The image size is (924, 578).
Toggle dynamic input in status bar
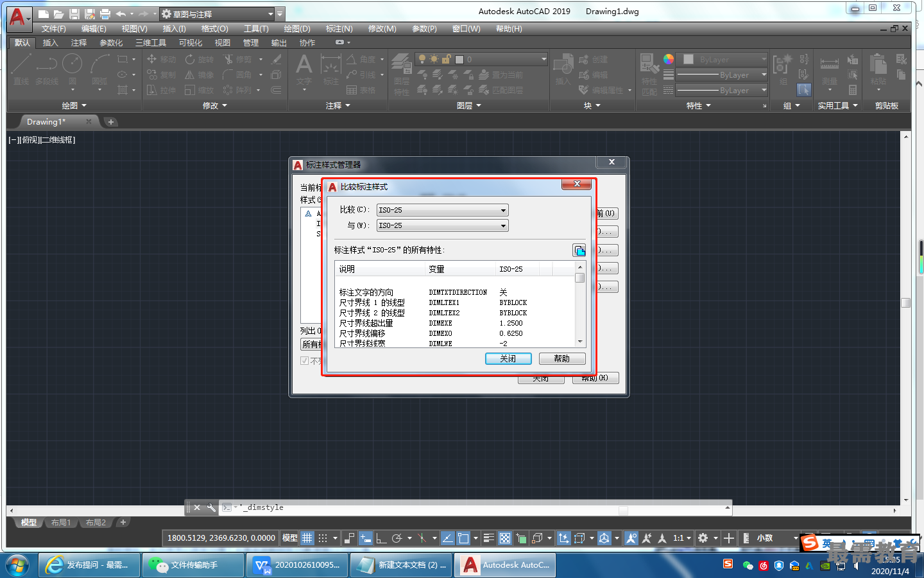pyautogui.click(x=365, y=538)
